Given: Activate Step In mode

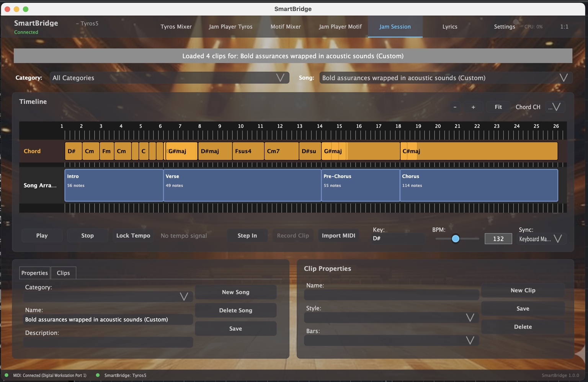Looking at the screenshot, I should point(247,235).
